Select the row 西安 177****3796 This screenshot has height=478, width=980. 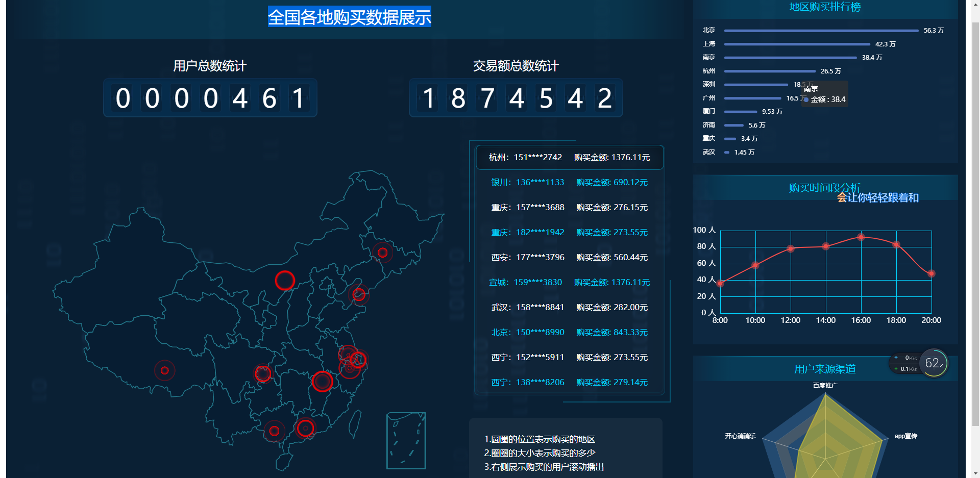(570, 257)
